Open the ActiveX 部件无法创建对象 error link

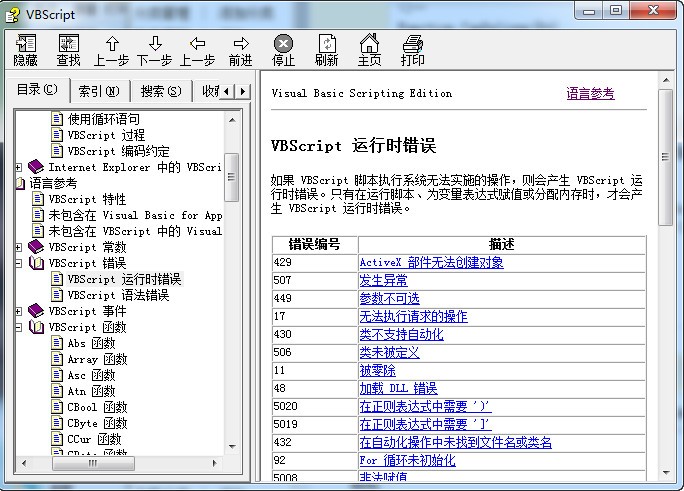431,263
